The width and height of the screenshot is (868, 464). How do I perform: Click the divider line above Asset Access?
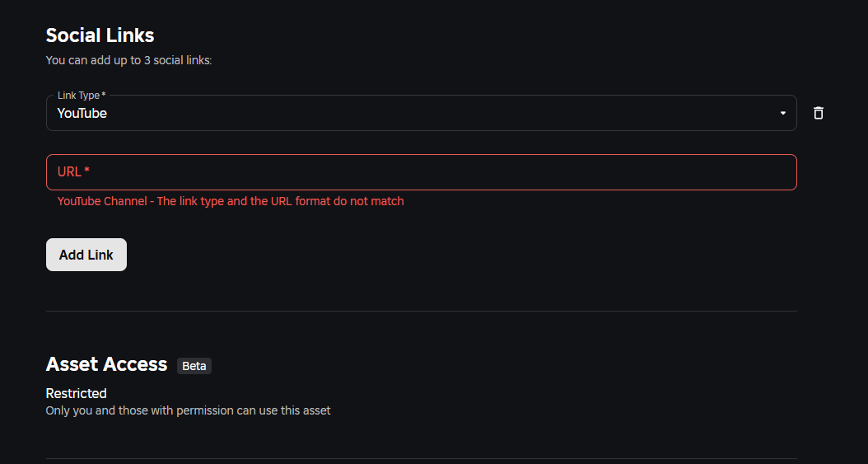coord(420,311)
